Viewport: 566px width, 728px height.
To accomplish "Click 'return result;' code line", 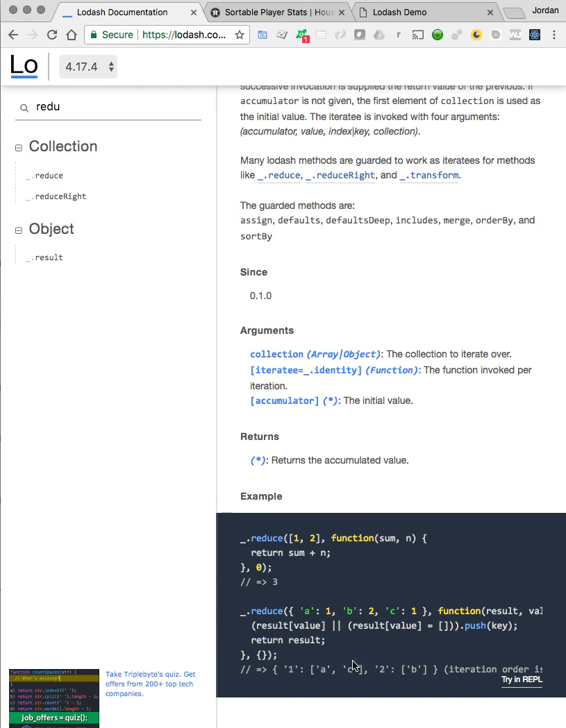I will 288,641.
